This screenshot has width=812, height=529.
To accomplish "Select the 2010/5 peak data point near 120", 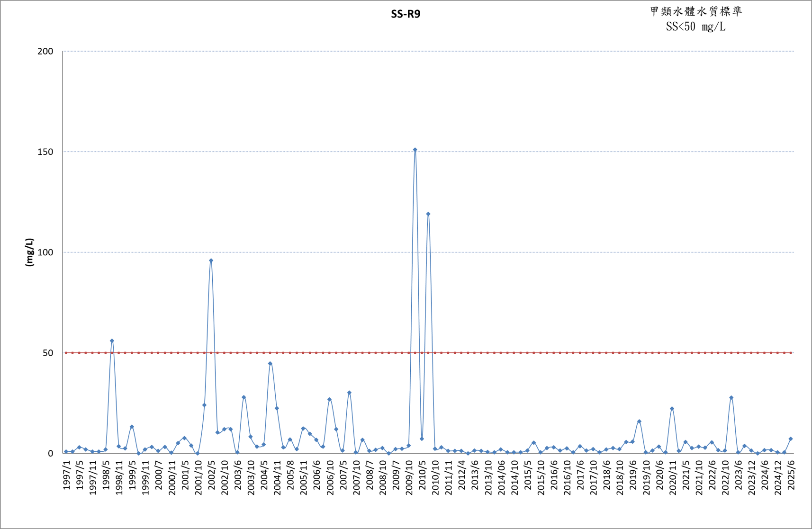I will [428, 214].
